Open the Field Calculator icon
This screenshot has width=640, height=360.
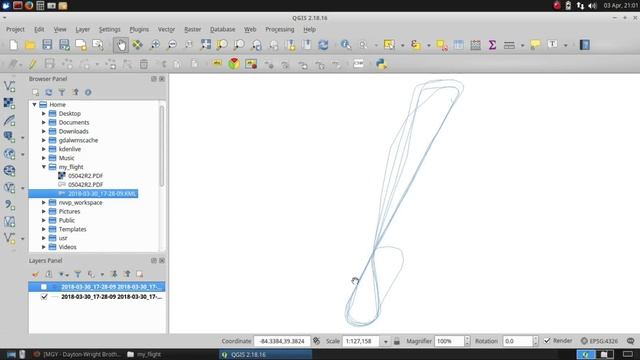coord(476,45)
